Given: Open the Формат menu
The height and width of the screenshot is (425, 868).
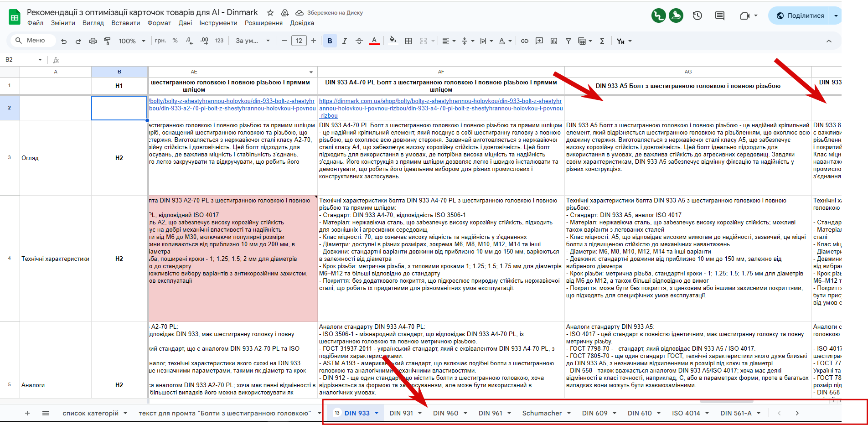Looking at the screenshot, I should (x=159, y=23).
